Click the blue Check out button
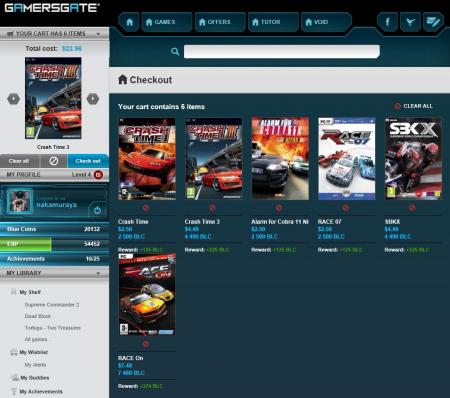450x398 pixels. [x=88, y=161]
